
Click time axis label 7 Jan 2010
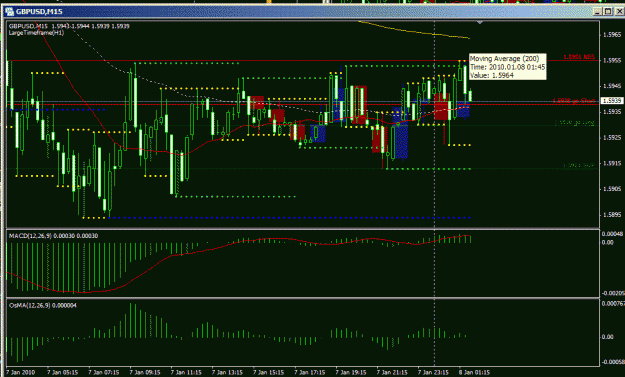point(21,372)
